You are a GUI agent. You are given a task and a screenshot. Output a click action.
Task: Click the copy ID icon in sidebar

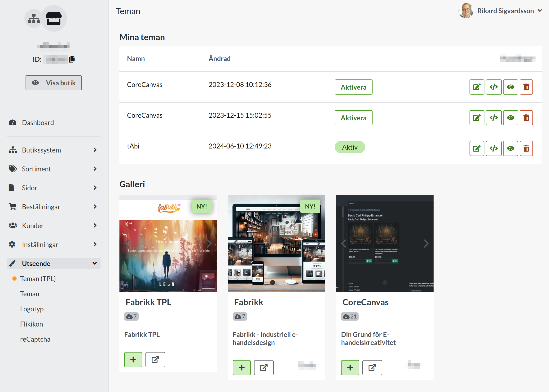coord(72,59)
